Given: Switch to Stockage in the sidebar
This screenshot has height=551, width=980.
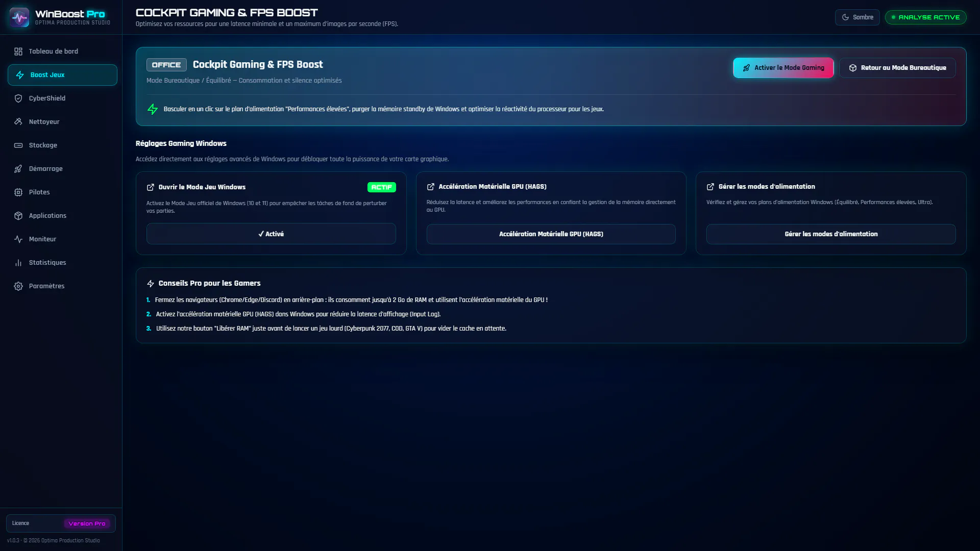Looking at the screenshot, I should pos(62,145).
